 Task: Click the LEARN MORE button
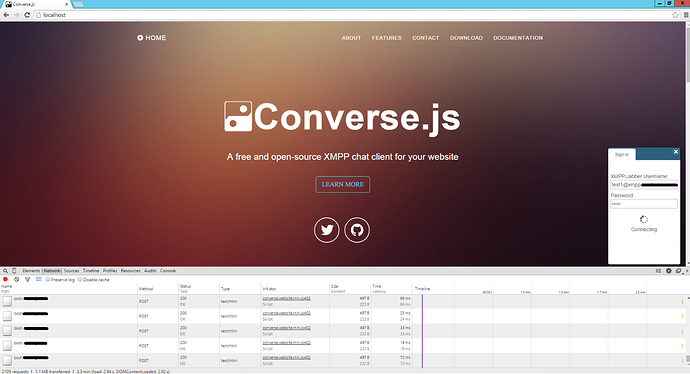342,184
